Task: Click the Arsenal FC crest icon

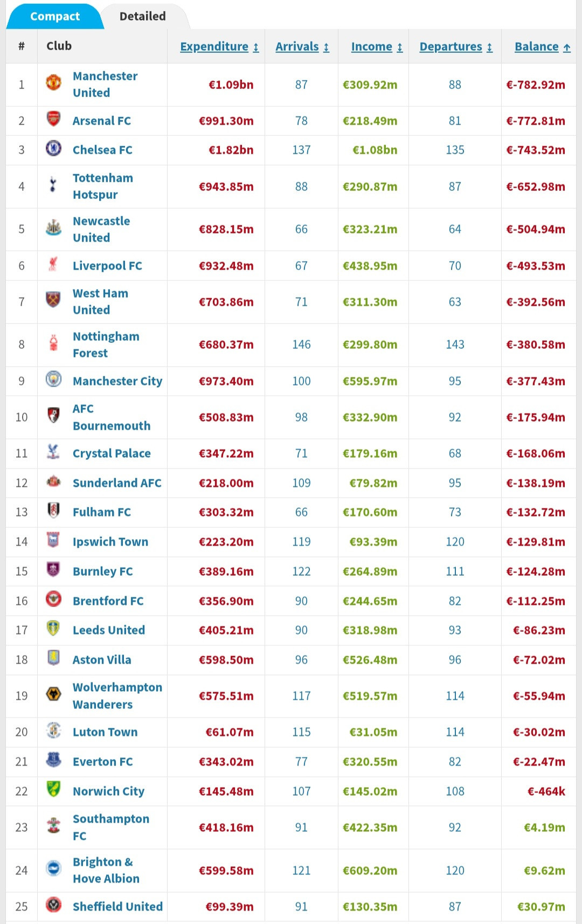Action: click(x=53, y=119)
